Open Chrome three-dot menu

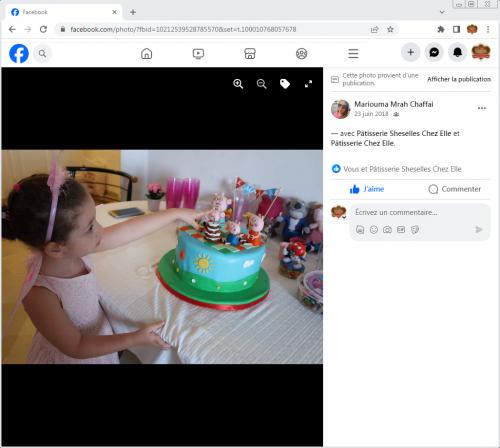[x=488, y=29]
